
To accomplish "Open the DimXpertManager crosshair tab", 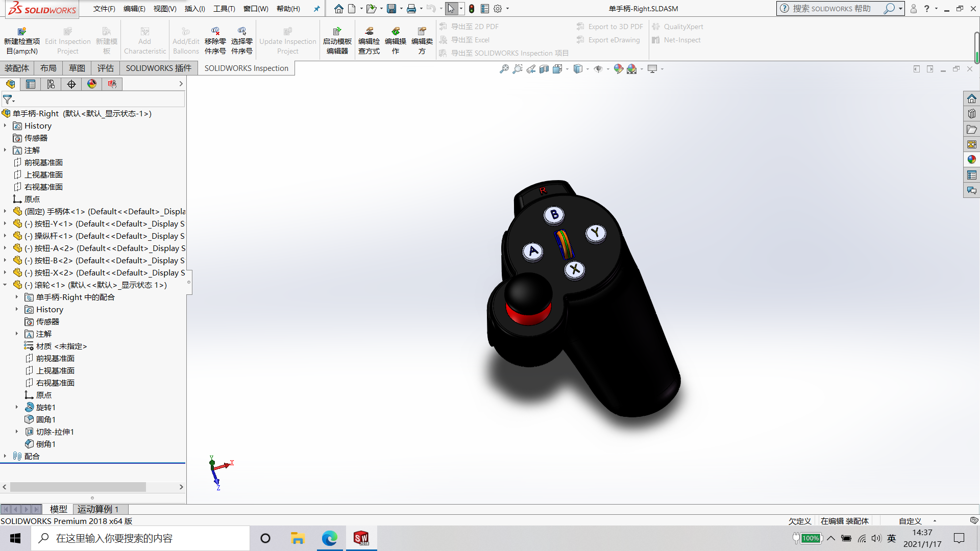I will [71, 84].
